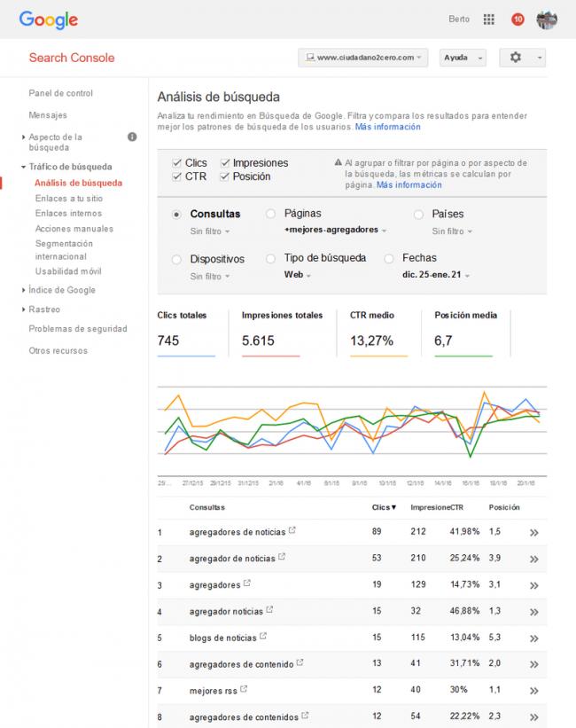Click double-arrow filter for agregadores de noticias row
576x728 pixels.
[534, 533]
